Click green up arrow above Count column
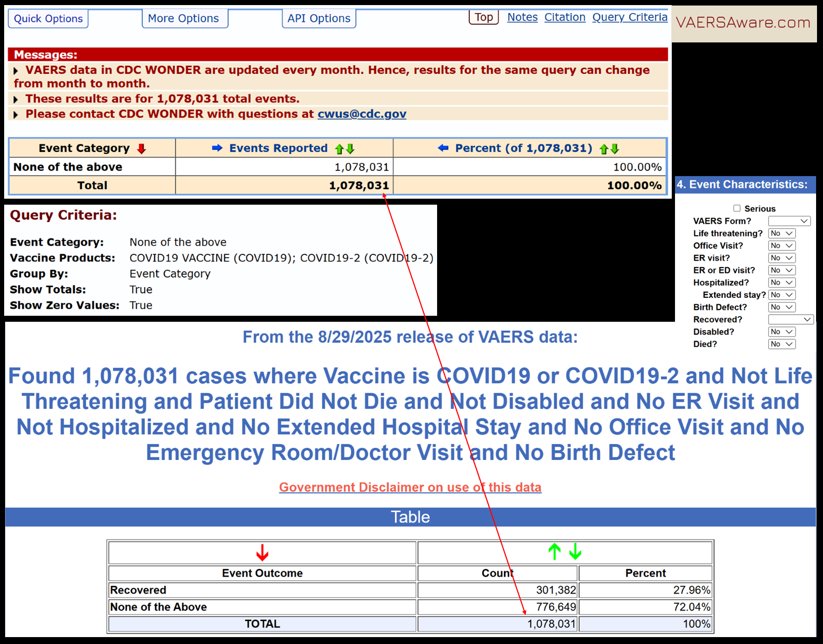The height and width of the screenshot is (644, 823). click(555, 551)
